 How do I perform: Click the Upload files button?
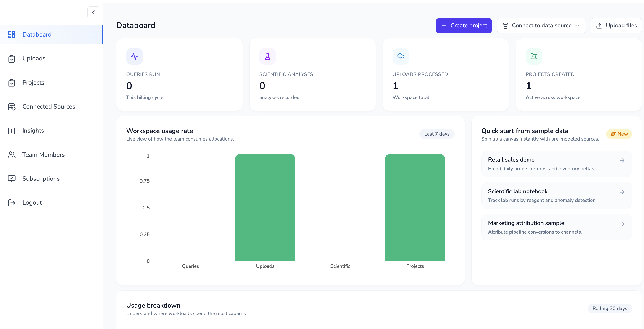coord(616,26)
